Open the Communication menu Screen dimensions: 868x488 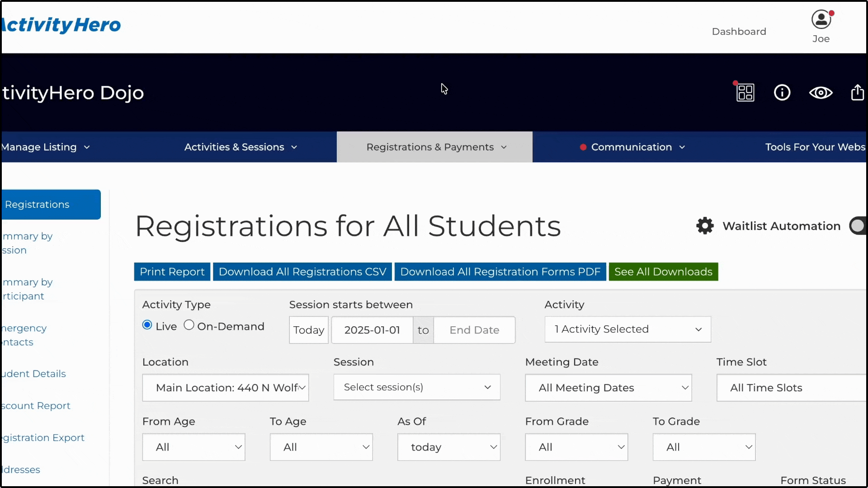point(632,147)
